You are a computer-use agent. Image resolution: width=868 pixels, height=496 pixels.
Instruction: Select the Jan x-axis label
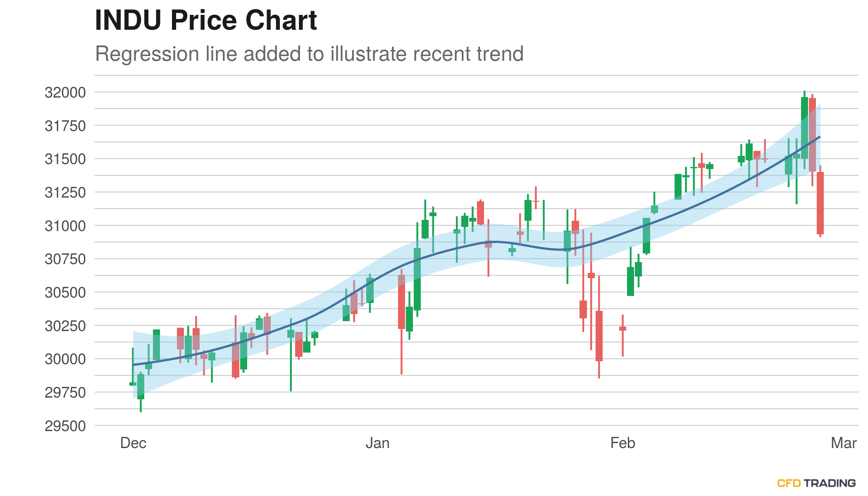[377, 443]
